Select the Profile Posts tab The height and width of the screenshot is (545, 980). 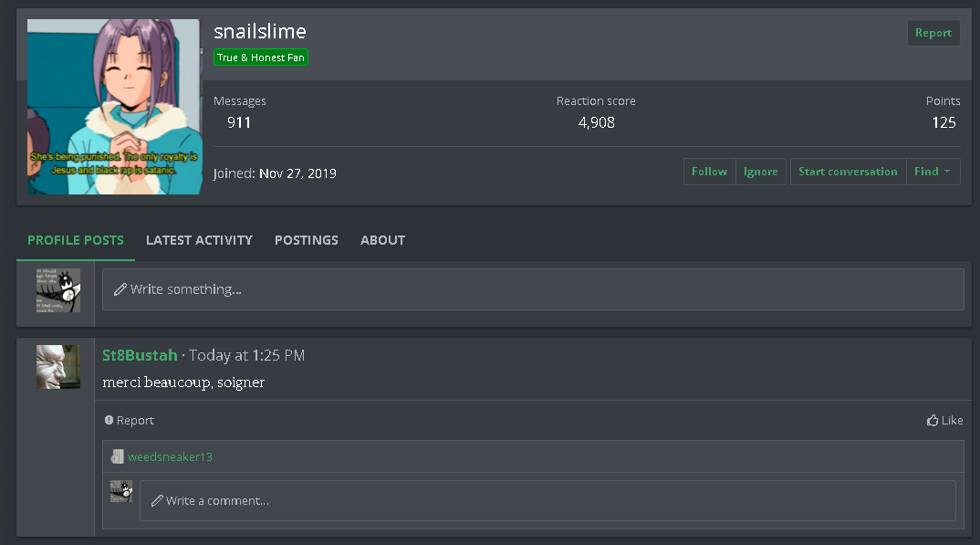pos(76,240)
